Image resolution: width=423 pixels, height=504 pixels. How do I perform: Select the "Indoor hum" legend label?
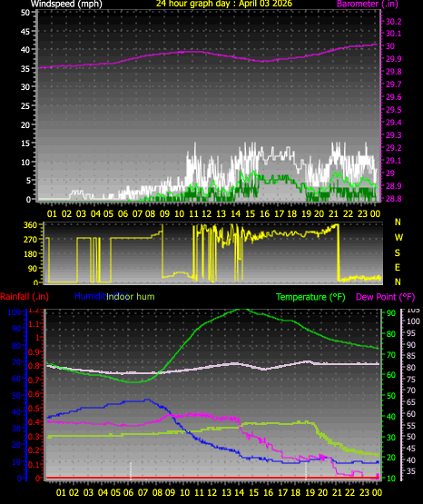pos(131,296)
